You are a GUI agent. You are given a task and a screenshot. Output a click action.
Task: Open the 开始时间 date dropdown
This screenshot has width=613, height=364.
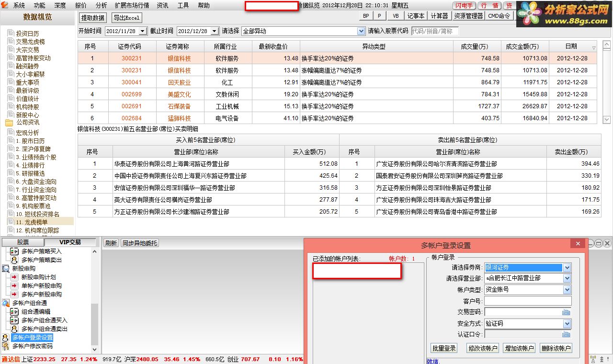142,31
